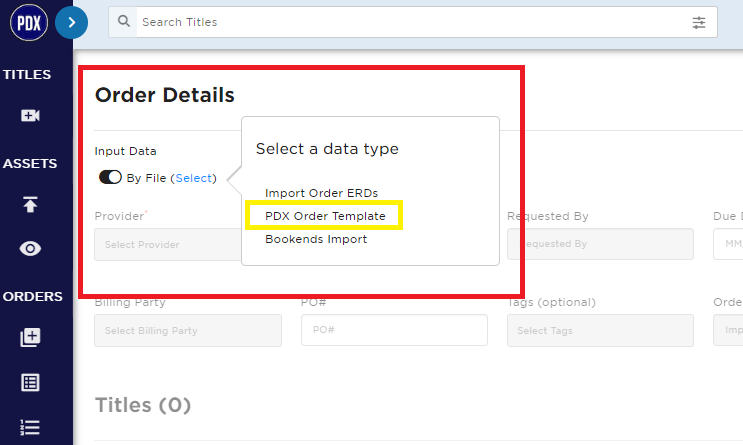The height and width of the screenshot is (445, 743).
Task: Click the PO# input field
Action: (x=394, y=330)
